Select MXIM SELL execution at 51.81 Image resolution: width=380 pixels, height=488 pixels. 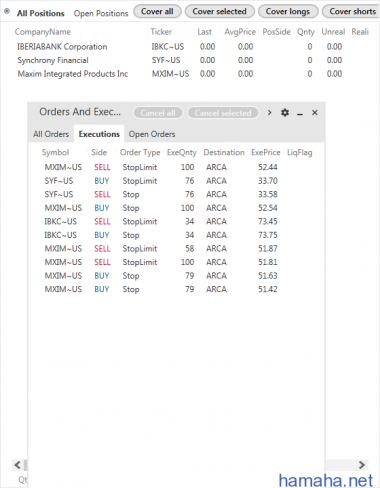(x=177, y=262)
